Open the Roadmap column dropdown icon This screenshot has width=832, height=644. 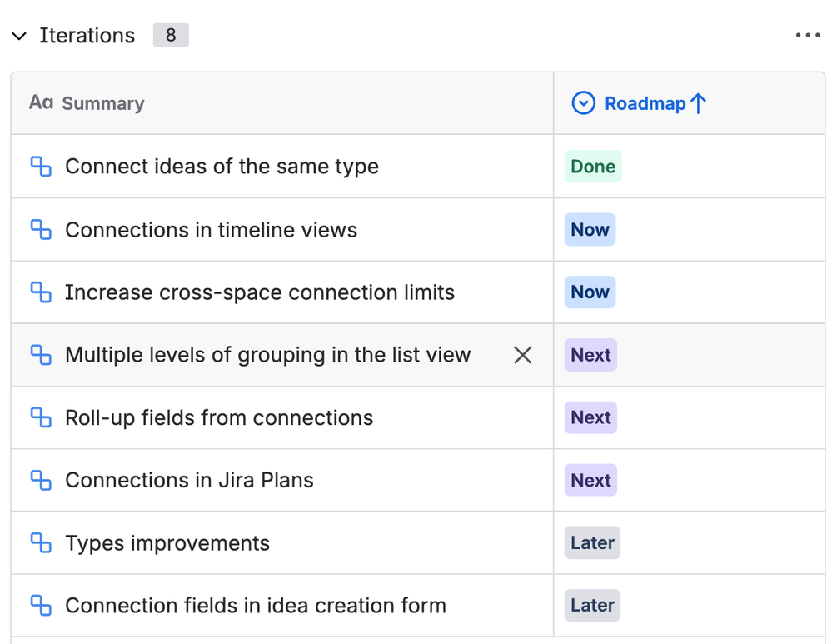click(583, 103)
